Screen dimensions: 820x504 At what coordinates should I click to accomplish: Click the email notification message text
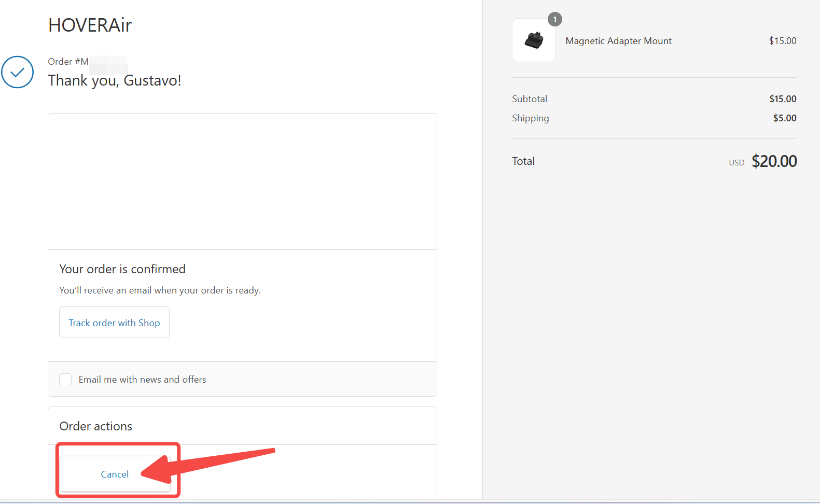160,290
